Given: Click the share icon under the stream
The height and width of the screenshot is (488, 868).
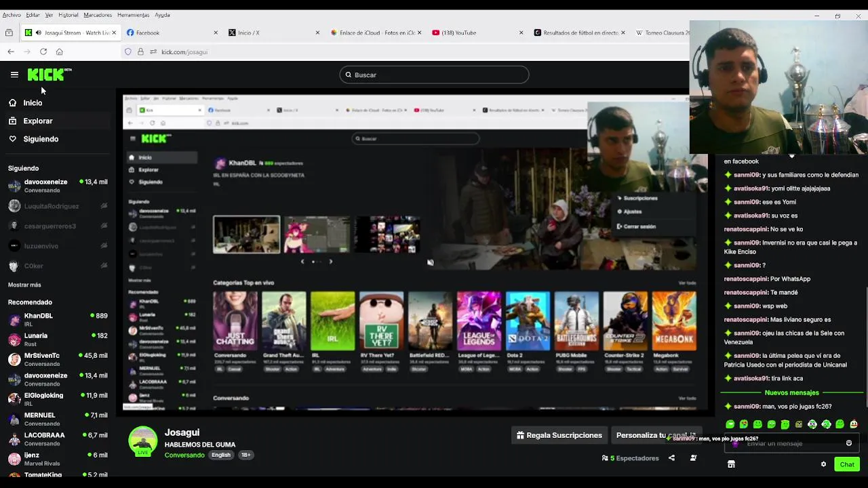Looking at the screenshot, I should pos(671,458).
